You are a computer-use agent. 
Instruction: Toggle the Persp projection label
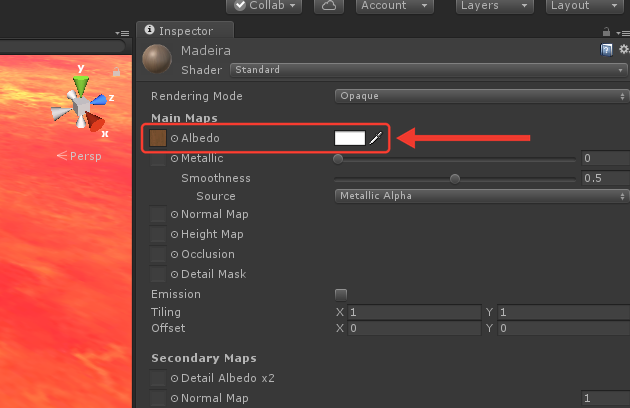(79, 156)
